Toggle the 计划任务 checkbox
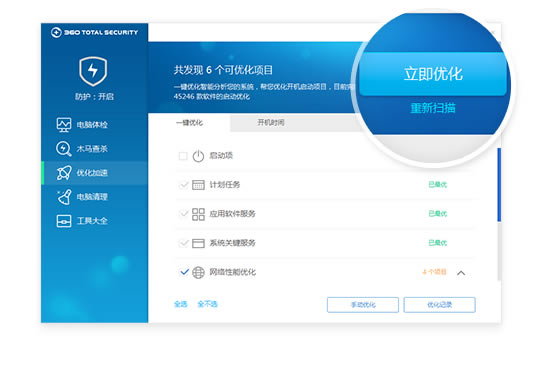 (184, 185)
